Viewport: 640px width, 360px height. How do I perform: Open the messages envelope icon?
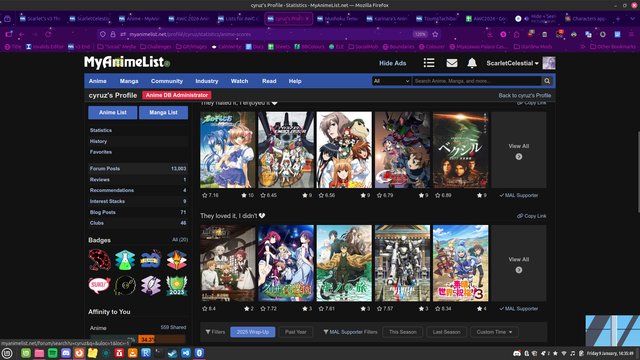451,63
